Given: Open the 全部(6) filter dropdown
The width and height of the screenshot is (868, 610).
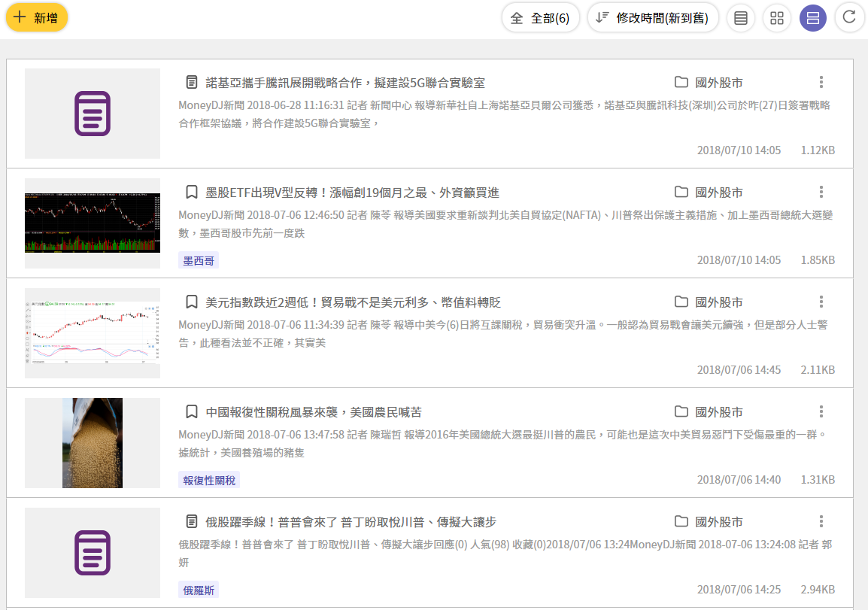Looking at the screenshot, I should pos(540,18).
